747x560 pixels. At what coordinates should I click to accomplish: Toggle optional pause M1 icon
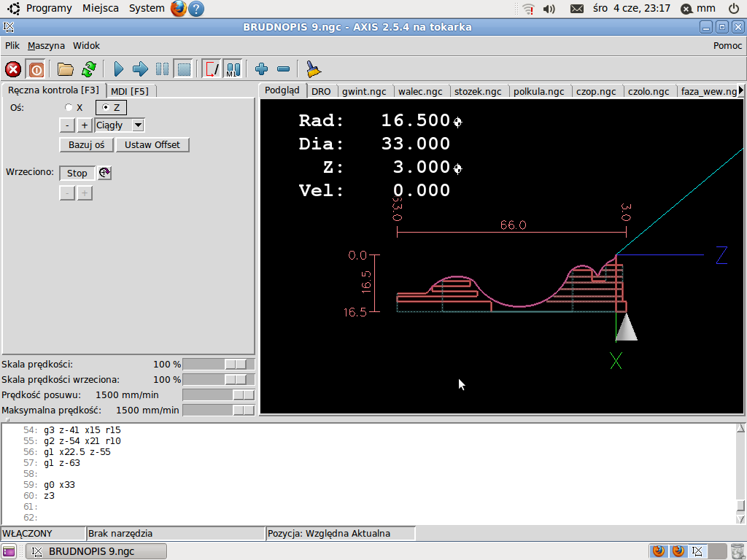pyautogui.click(x=233, y=69)
